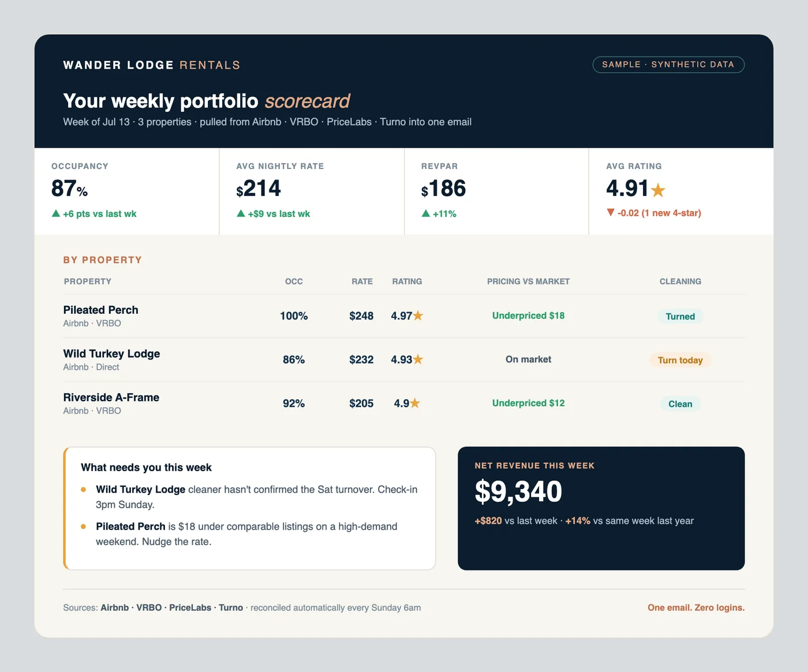The image size is (808, 672).
Task: Click NET REVENUE THIS WEEK label
Action: point(534,465)
